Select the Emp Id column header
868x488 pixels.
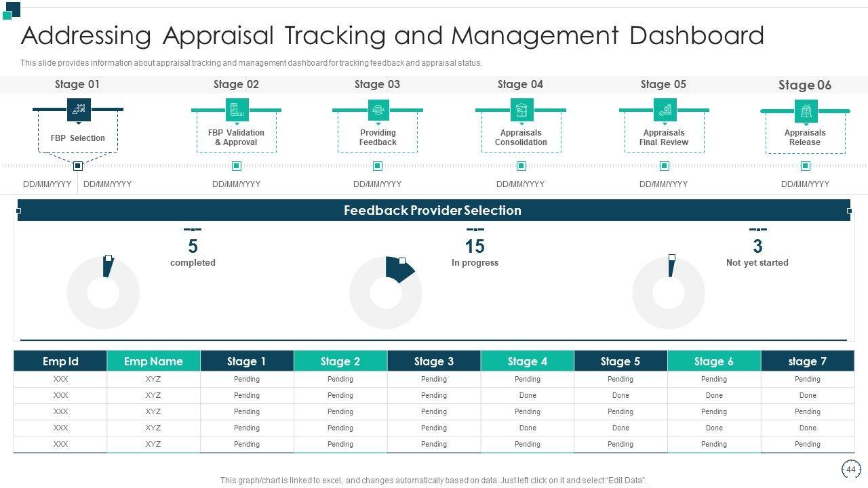click(x=60, y=361)
